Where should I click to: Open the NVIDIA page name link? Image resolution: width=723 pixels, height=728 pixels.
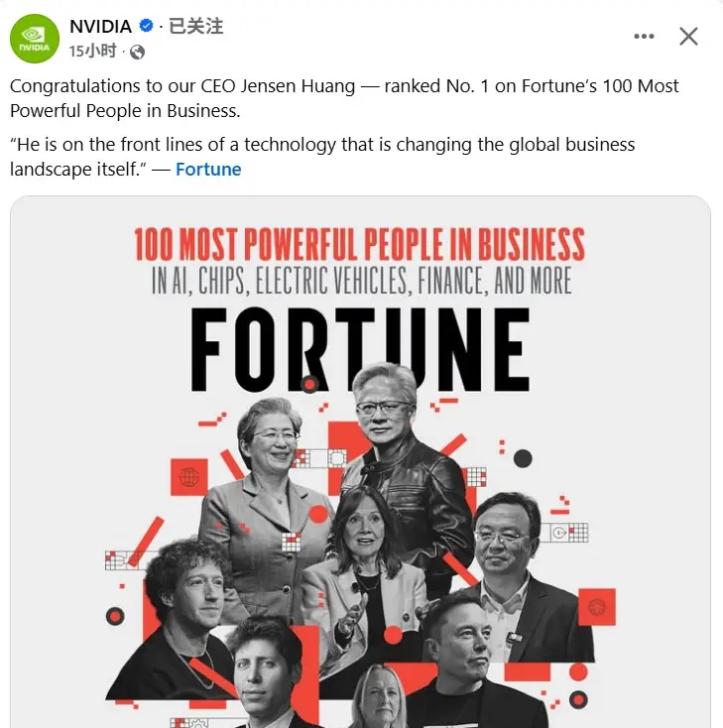tap(101, 26)
